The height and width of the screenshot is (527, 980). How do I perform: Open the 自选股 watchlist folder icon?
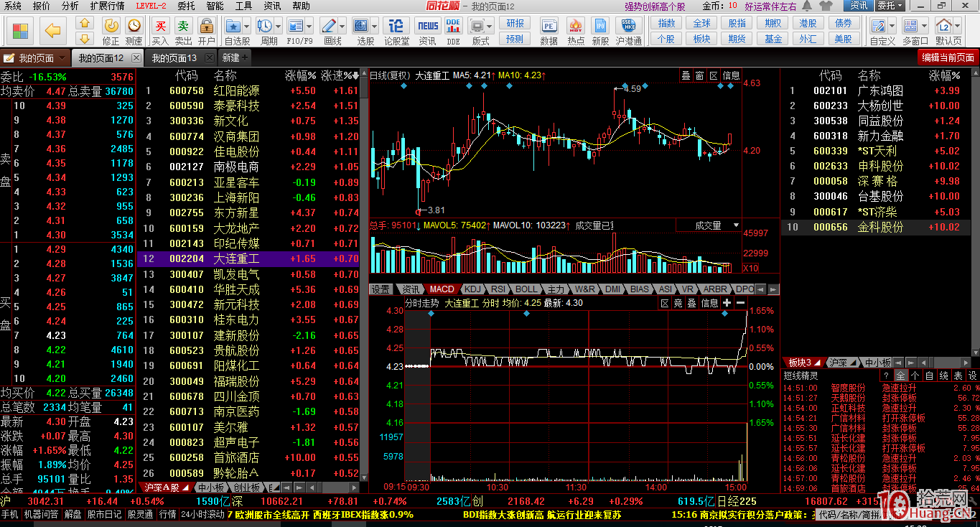234,27
